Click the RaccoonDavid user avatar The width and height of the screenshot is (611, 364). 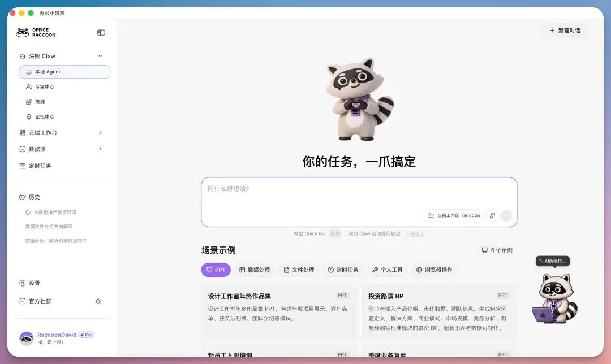point(27,339)
